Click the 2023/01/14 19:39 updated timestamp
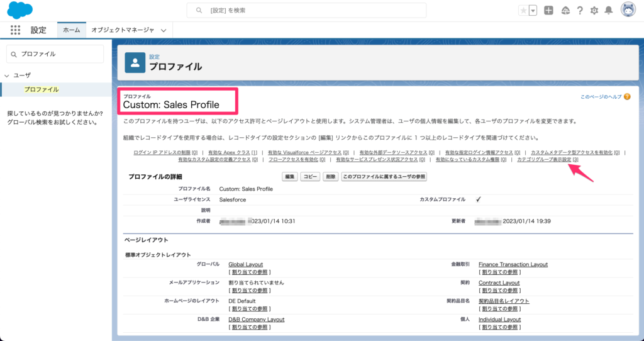The image size is (644, 341). [x=526, y=221]
